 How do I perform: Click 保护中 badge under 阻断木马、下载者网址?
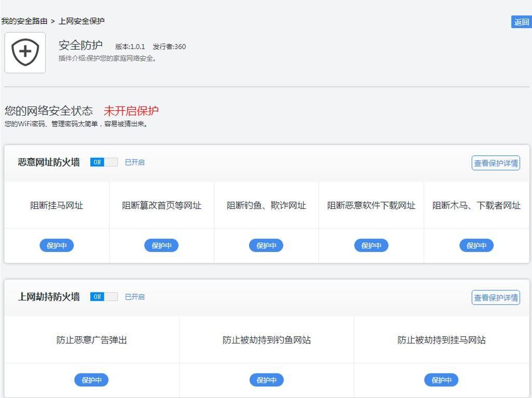(476, 246)
